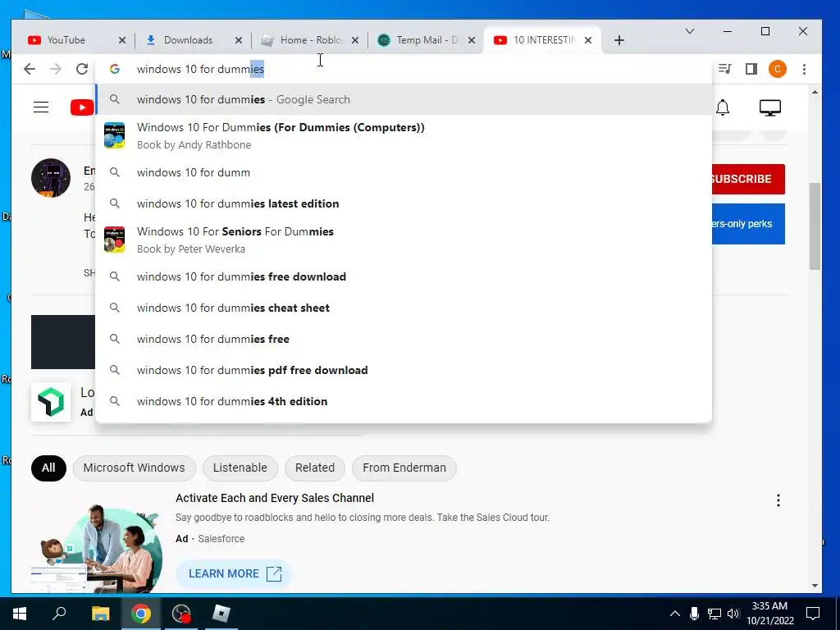
Task: Click the browser forward arrow
Action: (56, 69)
